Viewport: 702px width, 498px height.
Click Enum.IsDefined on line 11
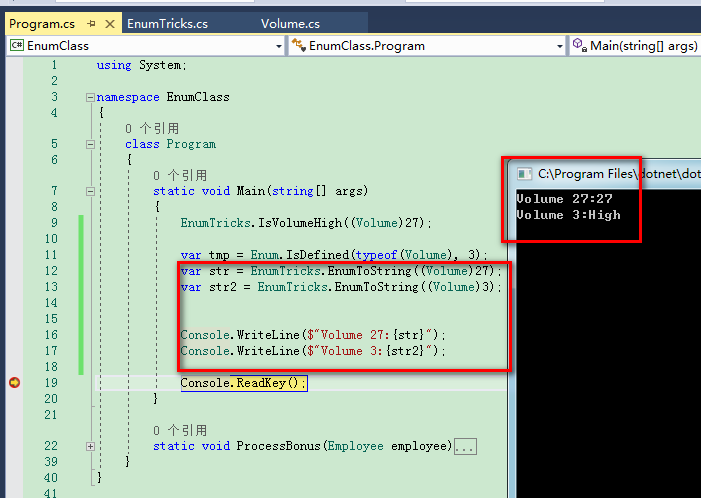tap(299, 255)
